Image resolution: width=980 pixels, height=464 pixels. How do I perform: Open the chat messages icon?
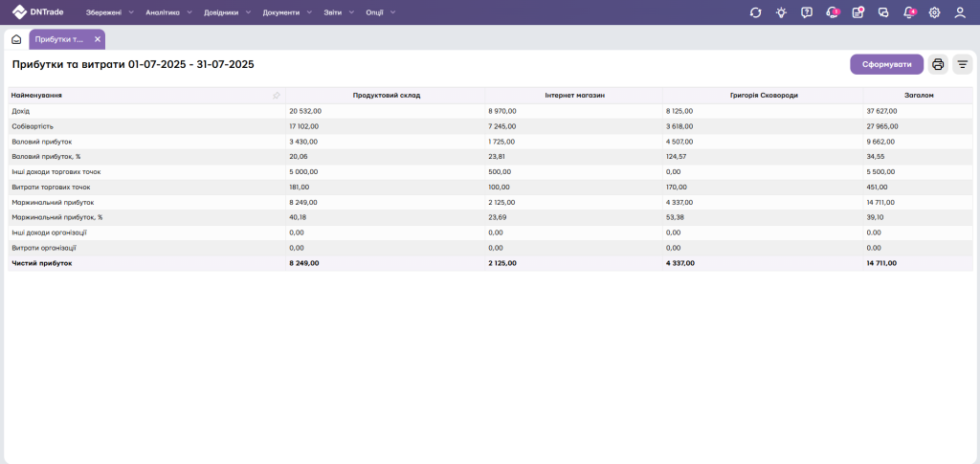[882, 12]
